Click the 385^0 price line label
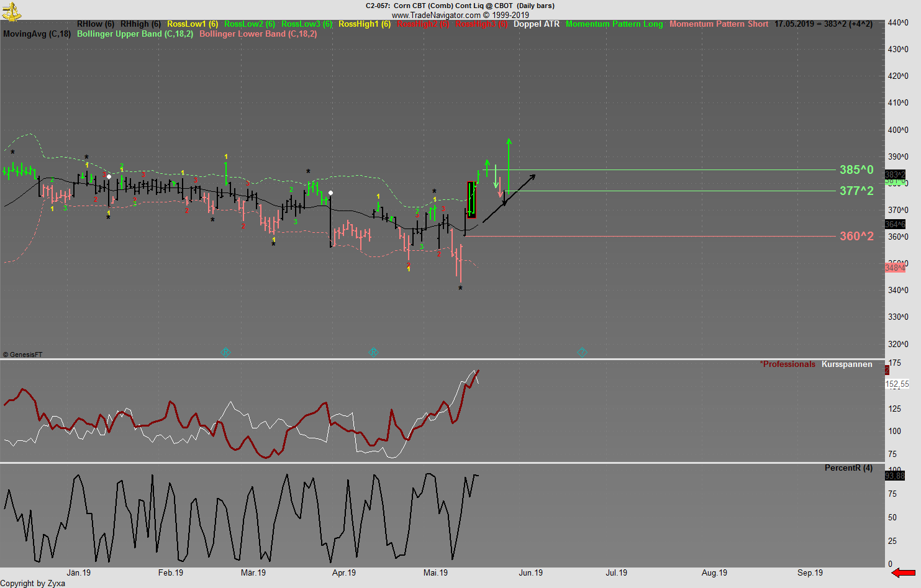Image resolution: width=921 pixels, height=588 pixels. [856, 169]
